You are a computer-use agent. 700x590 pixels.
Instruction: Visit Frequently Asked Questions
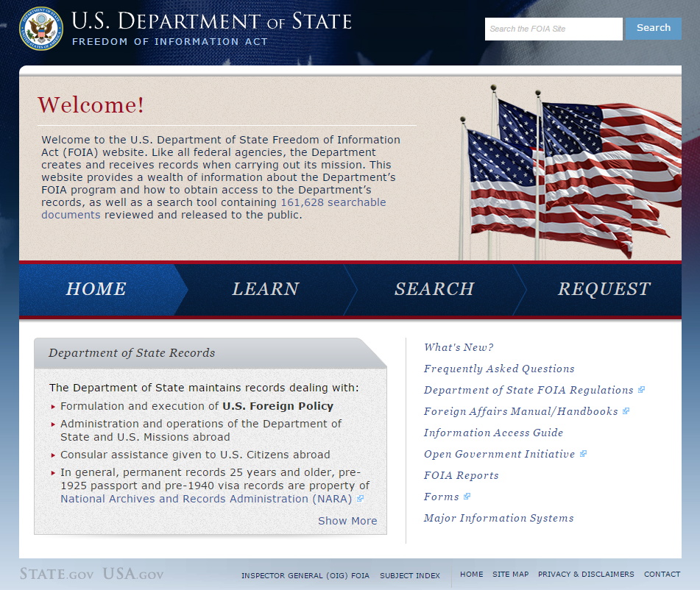coord(499,369)
